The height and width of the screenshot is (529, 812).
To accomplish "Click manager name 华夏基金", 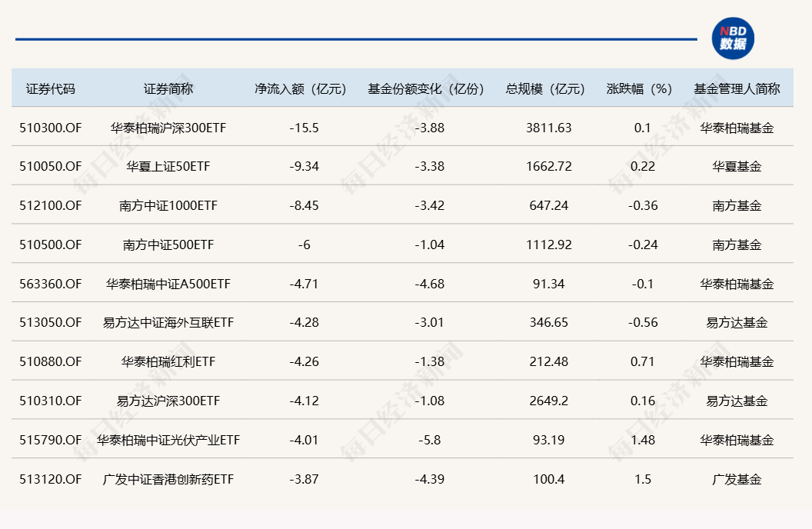I will point(737,167).
